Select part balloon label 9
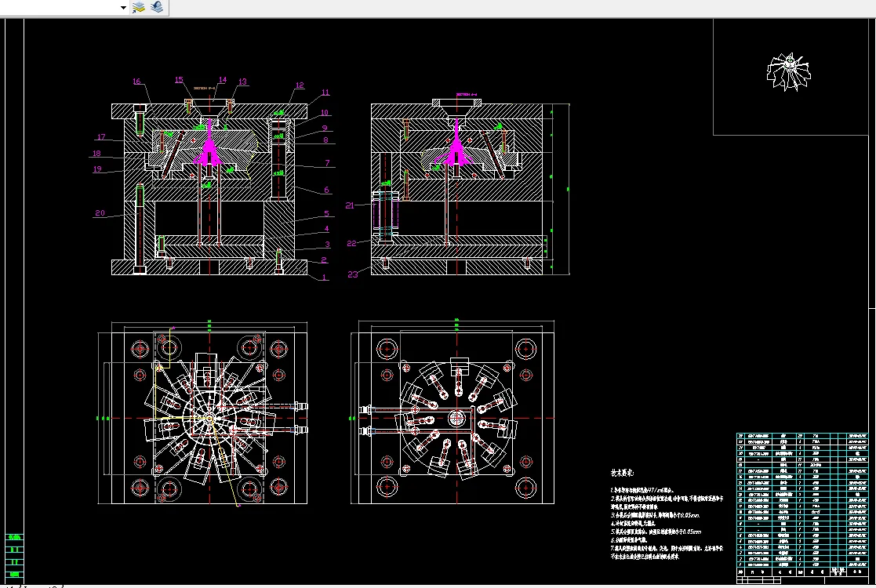This screenshot has width=876, height=588. (325, 128)
